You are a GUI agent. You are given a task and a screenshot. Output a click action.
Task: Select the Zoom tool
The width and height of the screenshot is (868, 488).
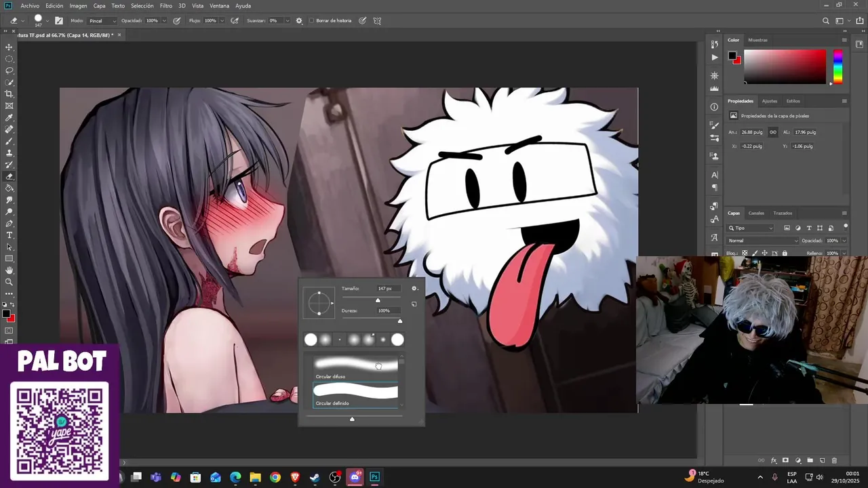tap(9, 282)
